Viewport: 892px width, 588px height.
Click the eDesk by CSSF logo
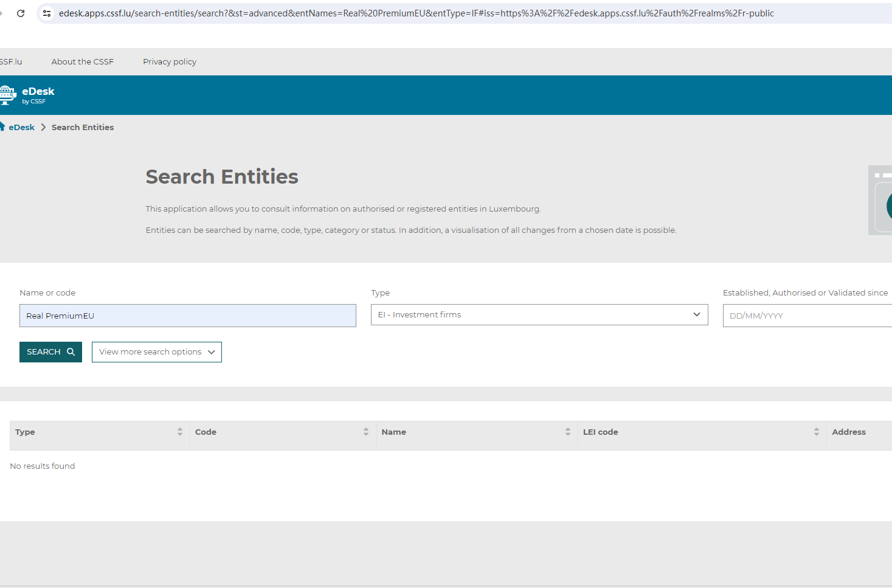[27, 95]
